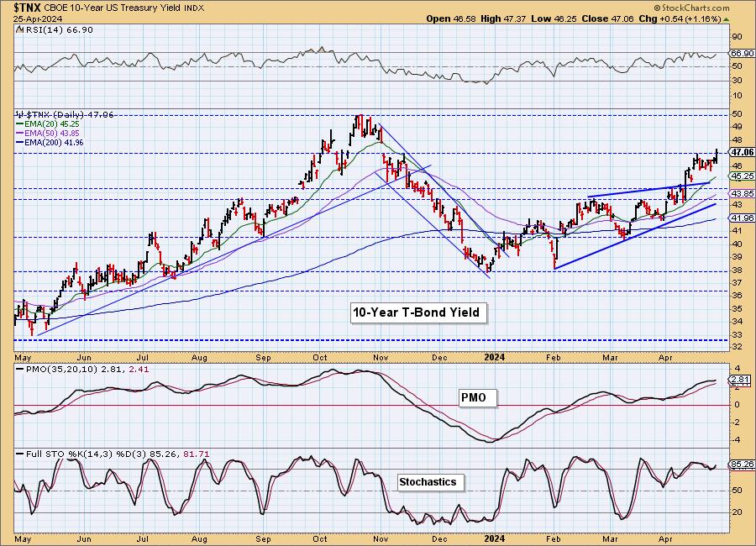Click the PMO annotation box
Image resolution: width=756 pixels, height=546 pixels.
pyautogui.click(x=477, y=398)
